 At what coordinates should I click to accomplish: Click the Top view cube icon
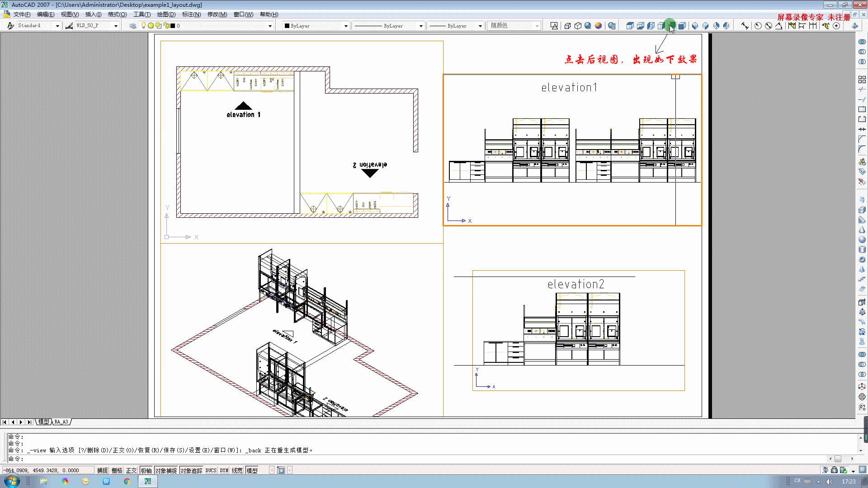(x=630, y=26)
